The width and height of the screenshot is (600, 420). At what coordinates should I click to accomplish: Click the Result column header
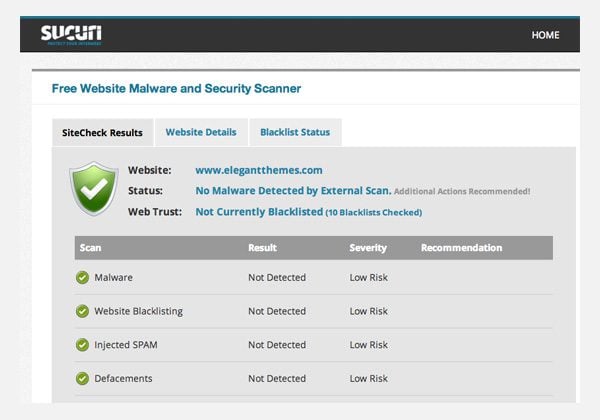coord(262,248)
